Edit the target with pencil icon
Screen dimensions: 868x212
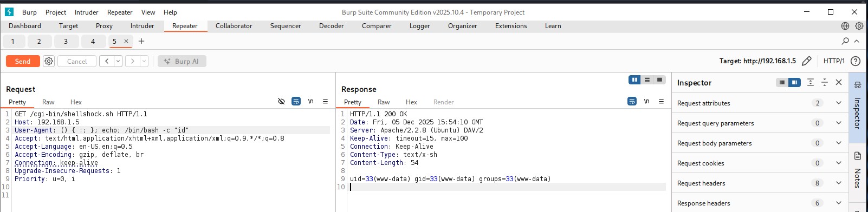806,61
